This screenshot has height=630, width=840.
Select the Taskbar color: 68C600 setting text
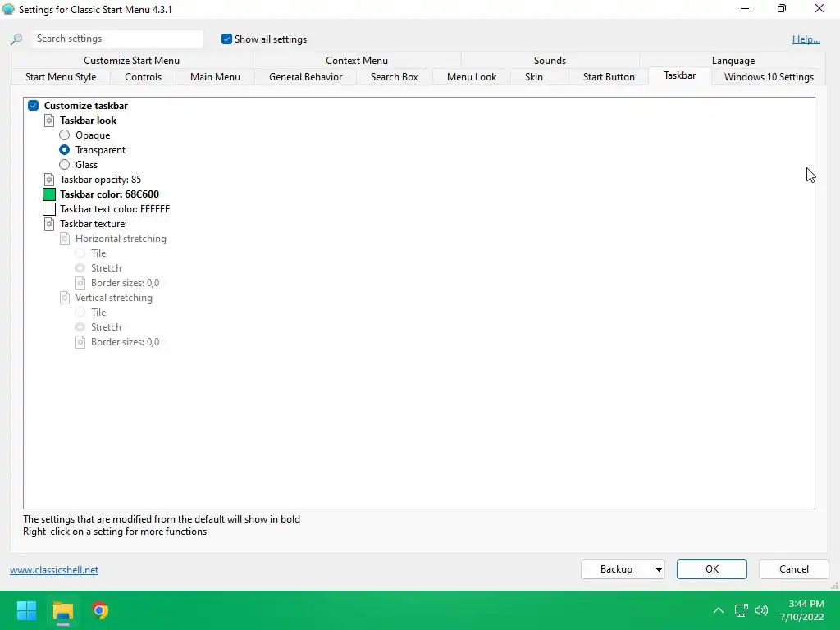tap(109, 194)
